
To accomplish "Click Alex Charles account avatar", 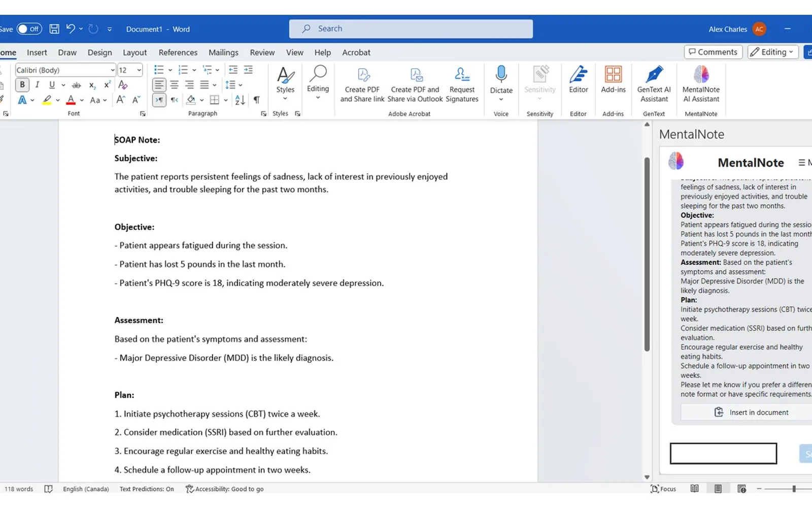I will 759,29.
